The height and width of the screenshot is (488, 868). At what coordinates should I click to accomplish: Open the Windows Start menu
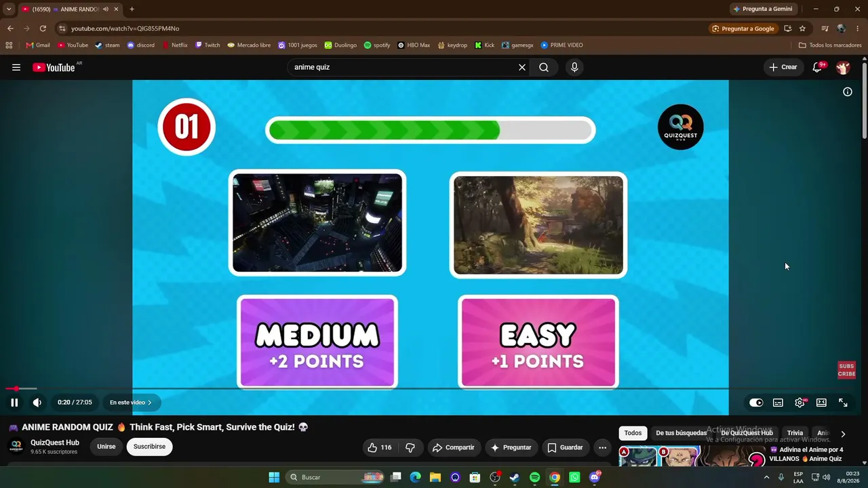[274, 477]
